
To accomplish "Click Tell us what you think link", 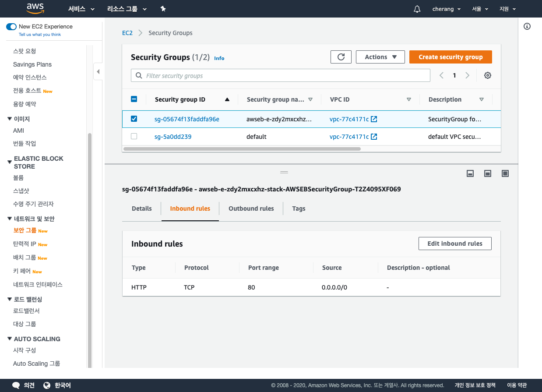I will pyautogui.click(x=40, y=35).
